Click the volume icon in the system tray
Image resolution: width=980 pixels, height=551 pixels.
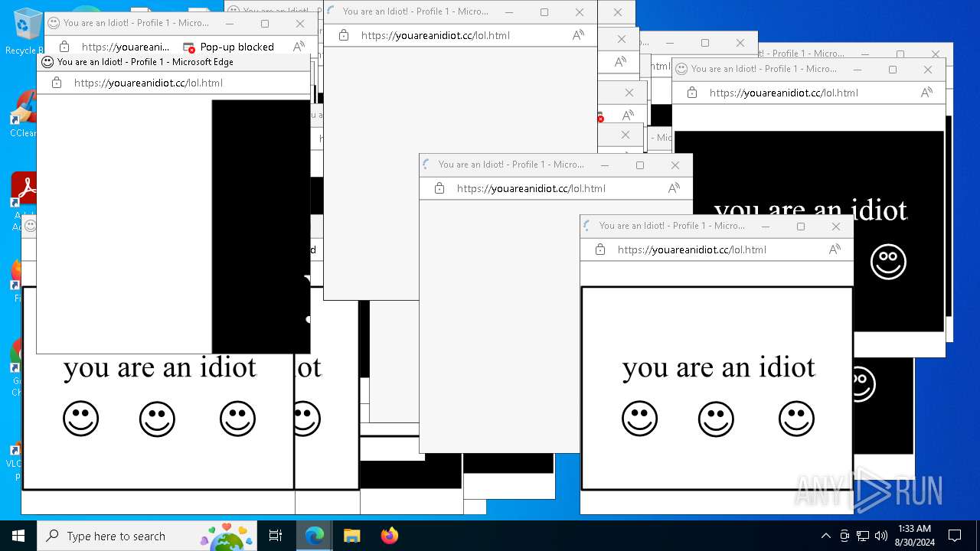pos(880,536)
